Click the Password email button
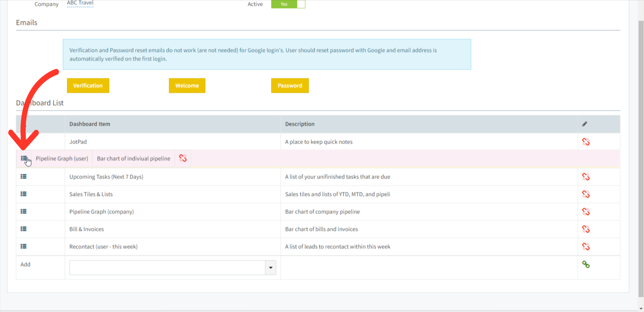Image resolution: width=644 pixels, height=312 pixels. point(290,85)
